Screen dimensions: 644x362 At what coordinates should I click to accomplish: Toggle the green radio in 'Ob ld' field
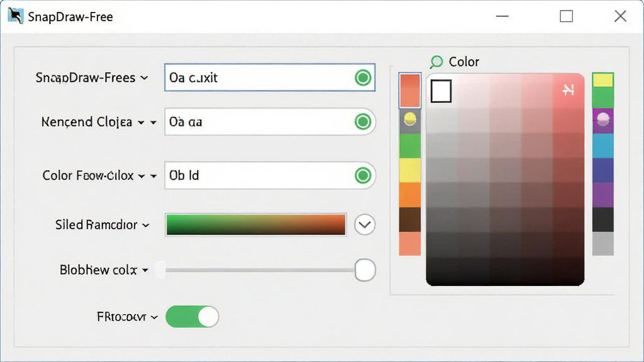[x=363, y=175]
